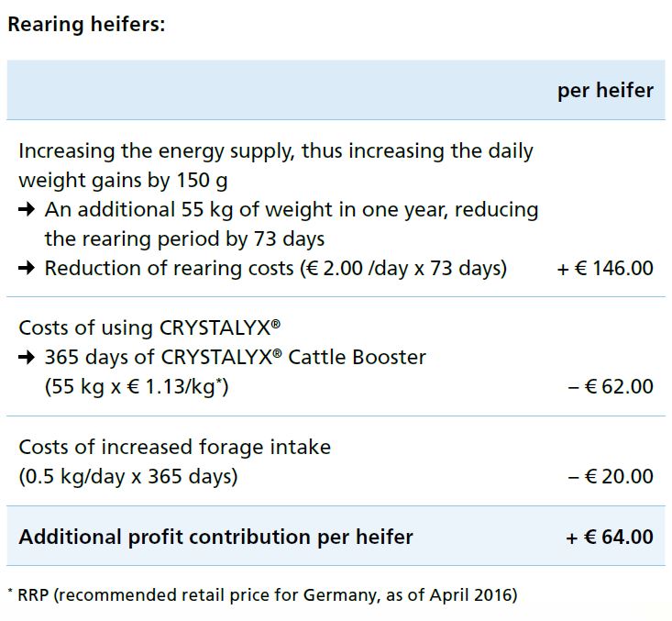Click the RRP footnote text
The height and width of the screenshot is (621, 672).
point(263,595)
